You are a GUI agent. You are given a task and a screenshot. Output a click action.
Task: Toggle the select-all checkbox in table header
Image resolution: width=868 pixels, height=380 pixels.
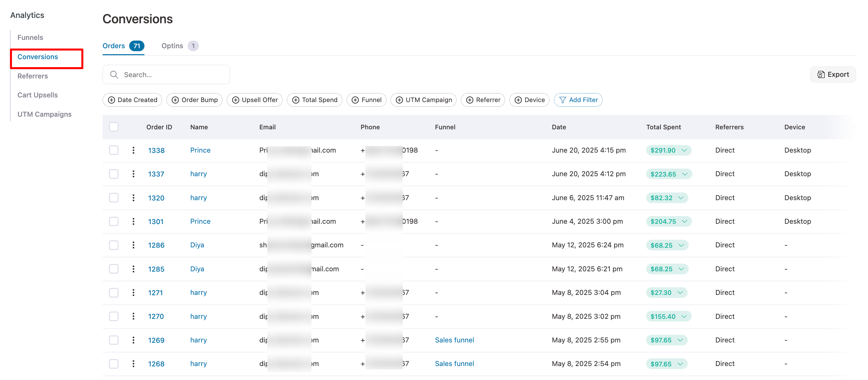pyautogui.click(x=114, y=127)
